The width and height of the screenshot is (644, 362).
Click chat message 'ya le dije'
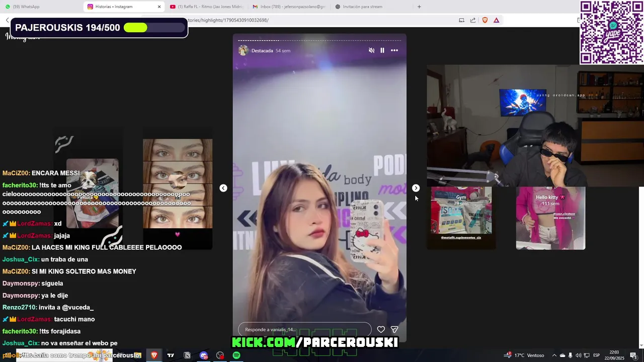pyautogui.click(x=55, y=296)
